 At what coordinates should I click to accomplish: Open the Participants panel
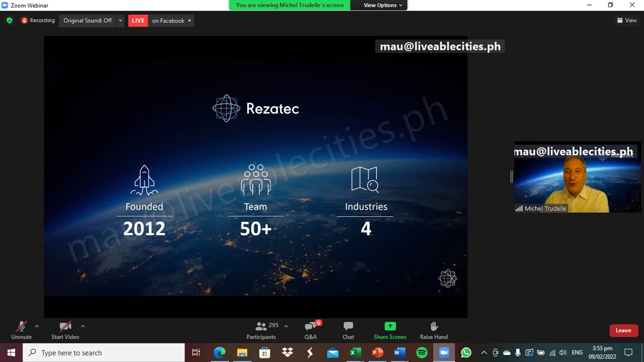[261, 330]
